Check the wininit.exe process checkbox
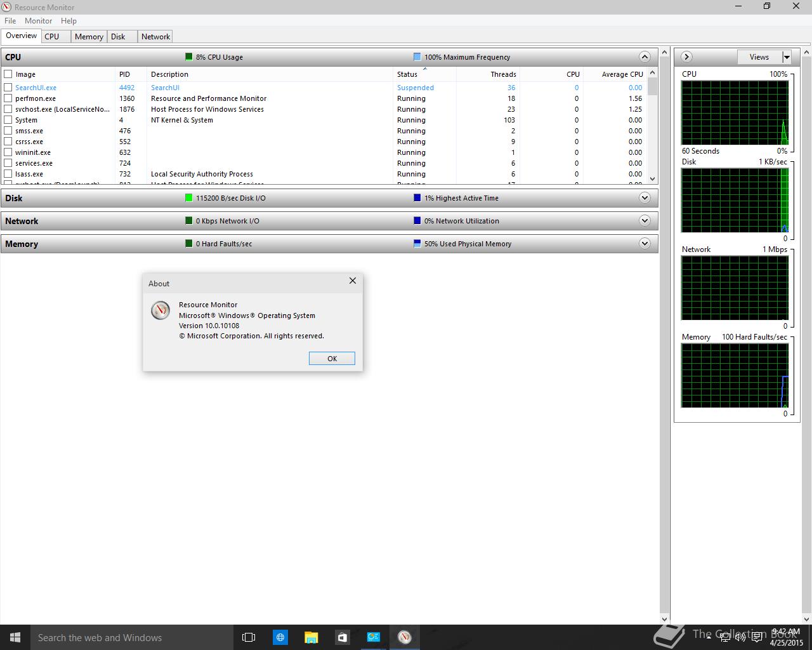Viewport: 812px width, 650px height. click(8, 152)
